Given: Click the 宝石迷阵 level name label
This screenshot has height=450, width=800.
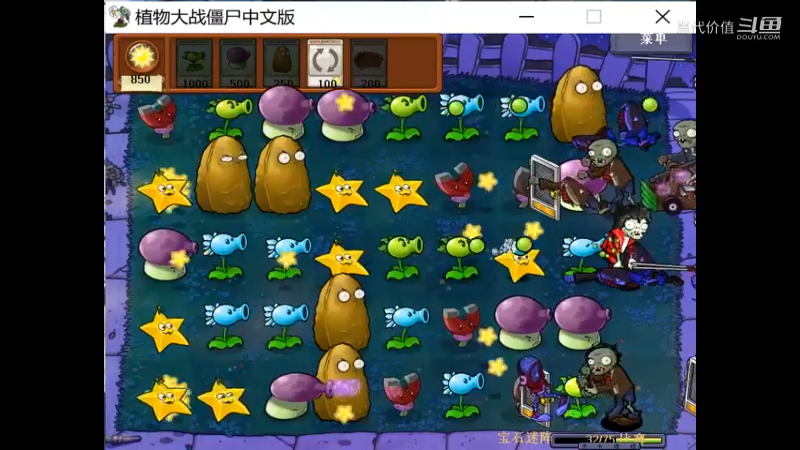Looking at the screenshot, I should coord(524,438).
